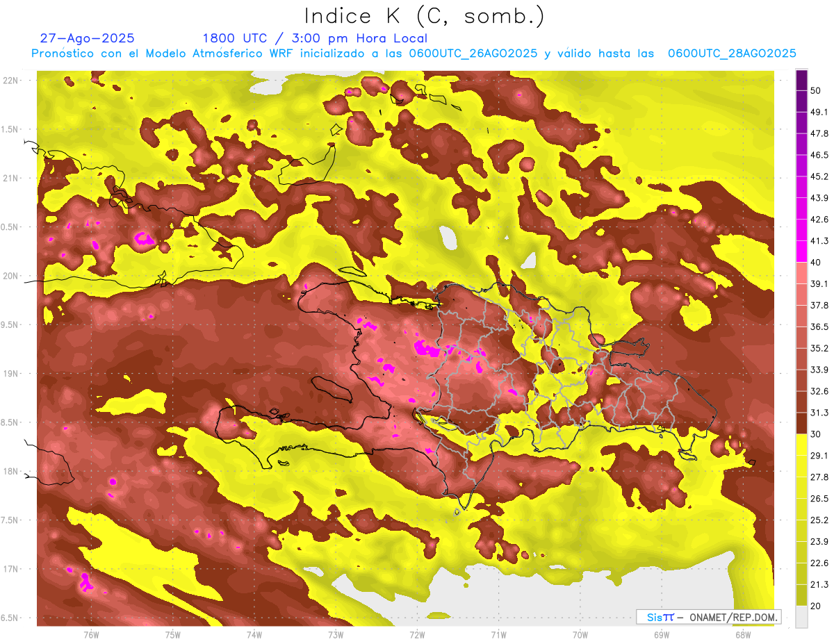
Task: Click the colorbar value "23.9"
Action: click(x=819, y=542)
